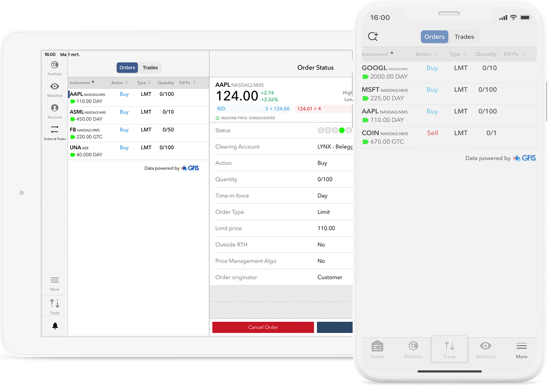Tap the green status flag of the GOOGL phone order
The height and width of the screenshot is (392, 551).
(365, 77)
